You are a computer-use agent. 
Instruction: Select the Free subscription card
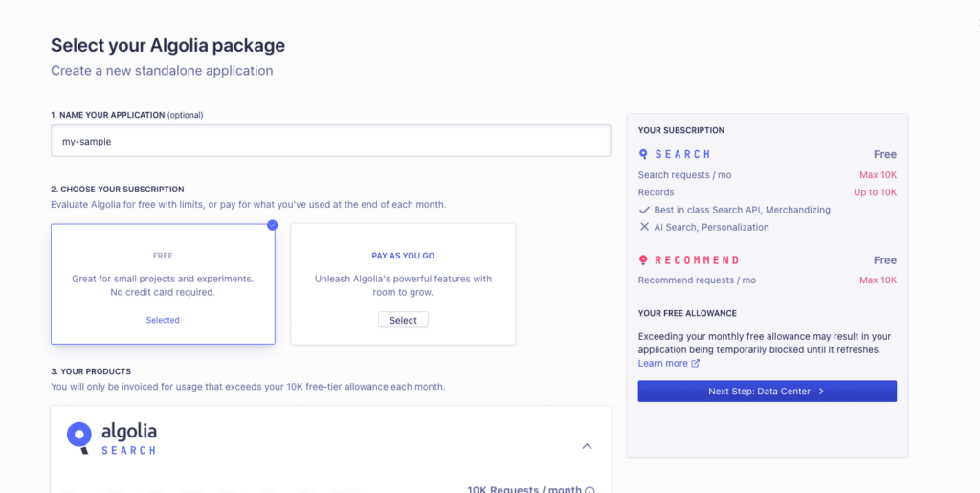pos(163,283)
